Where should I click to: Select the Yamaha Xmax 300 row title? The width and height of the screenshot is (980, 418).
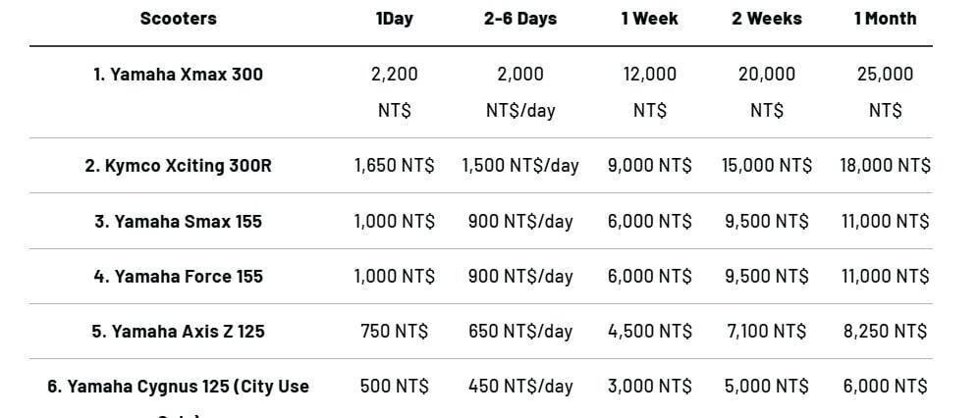[x=178, y=74]
